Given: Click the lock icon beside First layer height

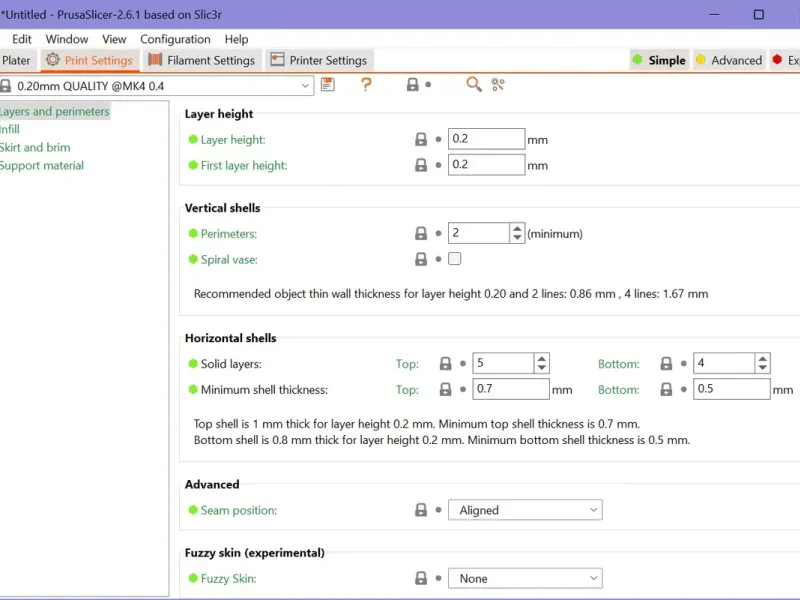Looking at the screenshot, I should coord(420,165).
